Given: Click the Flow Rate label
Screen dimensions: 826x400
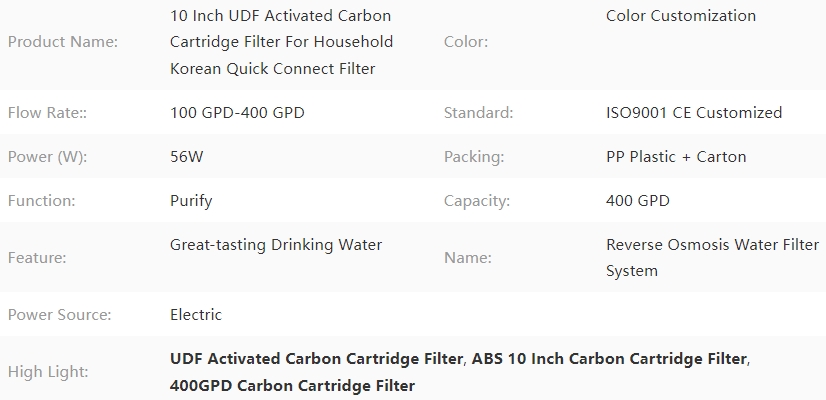Looking at the screenshot, I should pyautogui.click(x=47, y=113).
